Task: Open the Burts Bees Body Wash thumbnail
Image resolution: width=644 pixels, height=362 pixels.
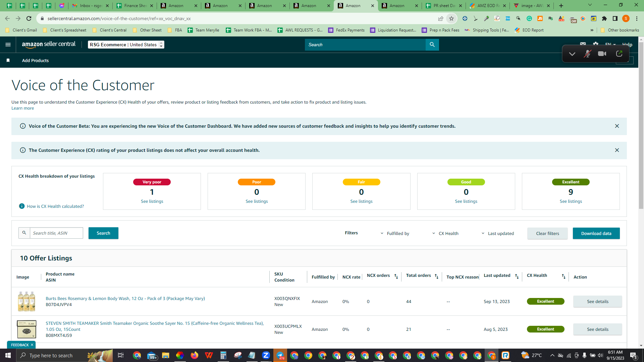Action: click(x=26, y=301)
